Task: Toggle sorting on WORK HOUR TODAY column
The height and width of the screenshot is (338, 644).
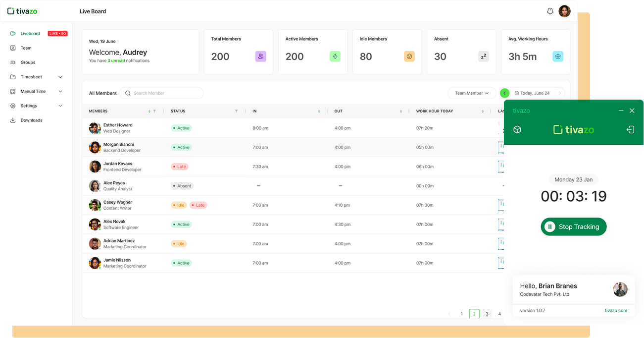Action: pos(482,111)
